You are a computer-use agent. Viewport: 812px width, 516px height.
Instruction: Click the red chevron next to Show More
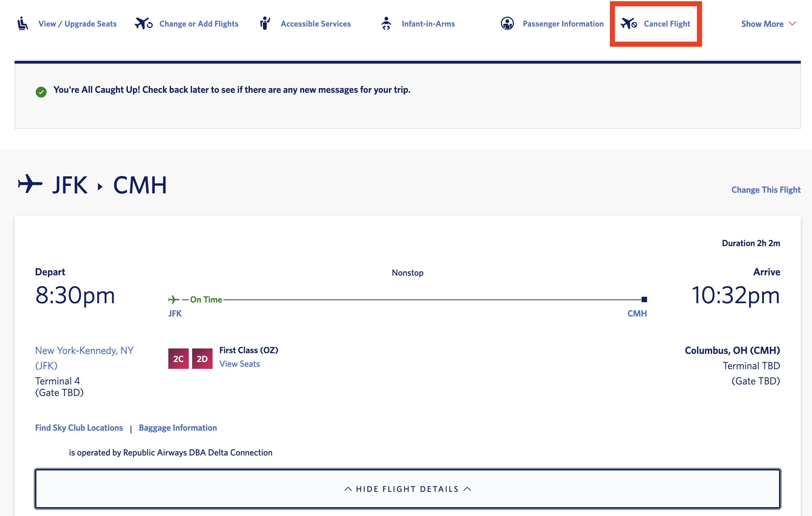(792, 23)
